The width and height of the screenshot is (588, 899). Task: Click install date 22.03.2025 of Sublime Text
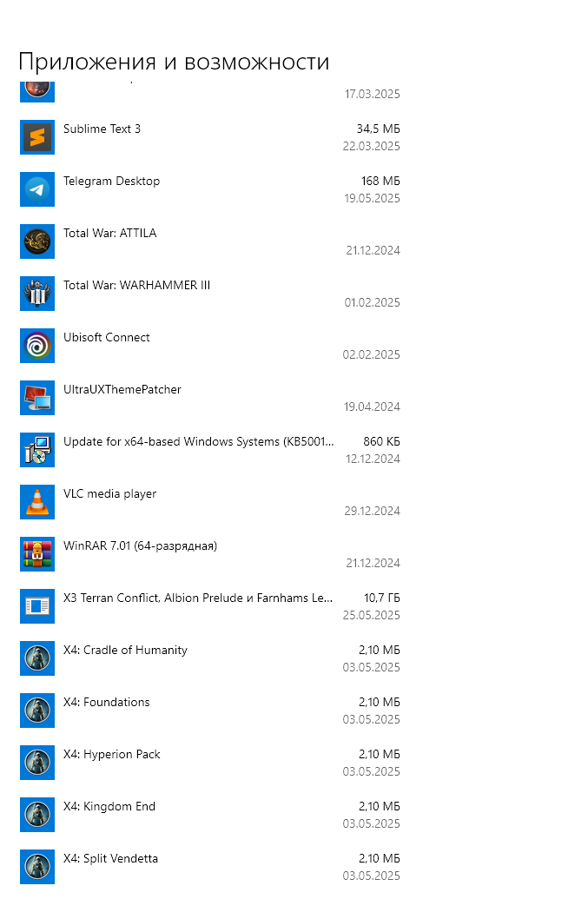pyautogui.click(x=372, y=146)
